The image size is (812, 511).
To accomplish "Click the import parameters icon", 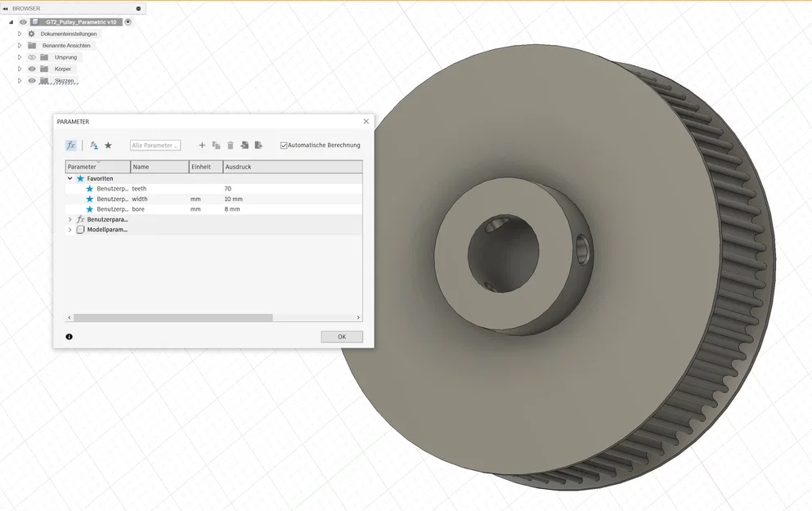I will (245, 146).
